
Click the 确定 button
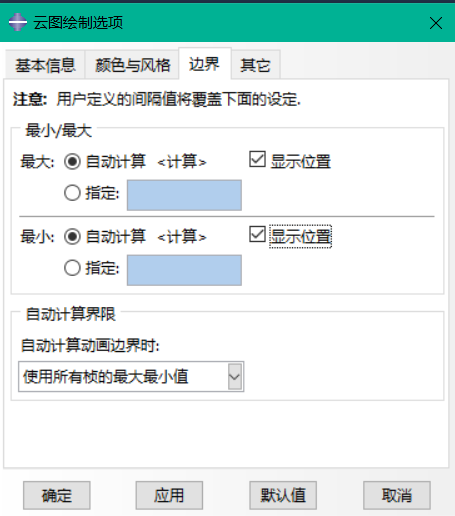click(57, 495)
